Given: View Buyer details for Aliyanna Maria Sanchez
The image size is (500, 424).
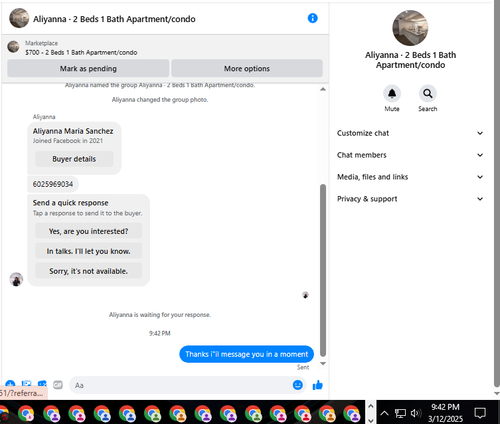Looking at the screenshot, I should tap(74, 159).
